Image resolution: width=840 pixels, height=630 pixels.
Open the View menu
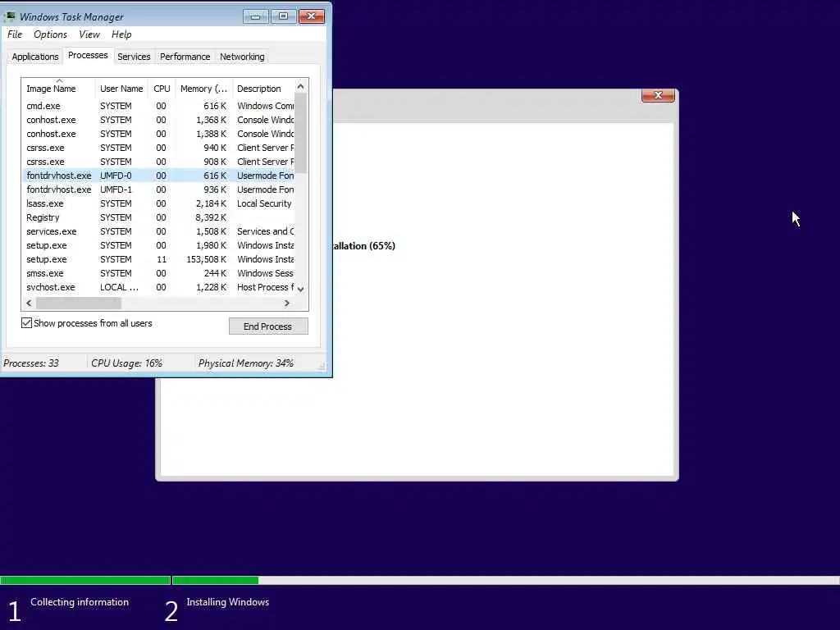click(x=89, y=34)
